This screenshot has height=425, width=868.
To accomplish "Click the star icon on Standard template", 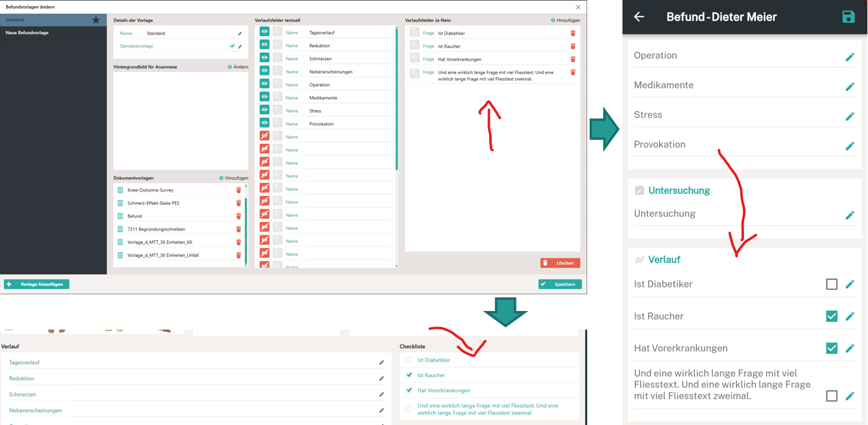I will coord(96,20).
